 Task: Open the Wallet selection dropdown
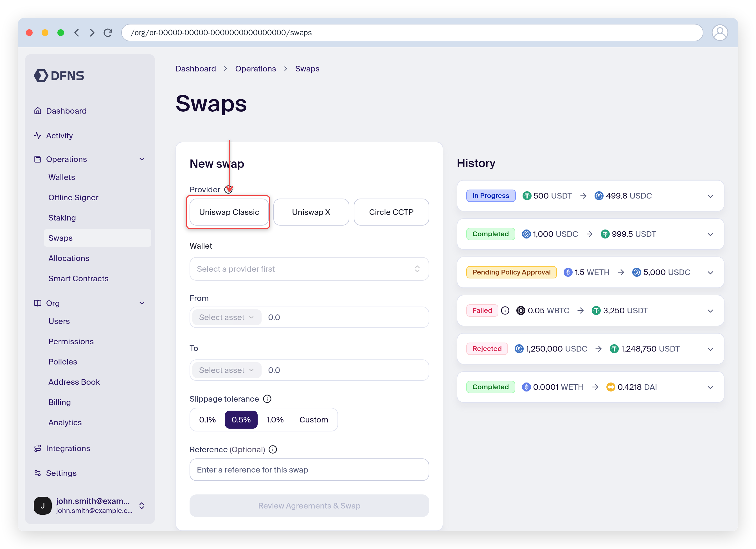pos(309,269)
